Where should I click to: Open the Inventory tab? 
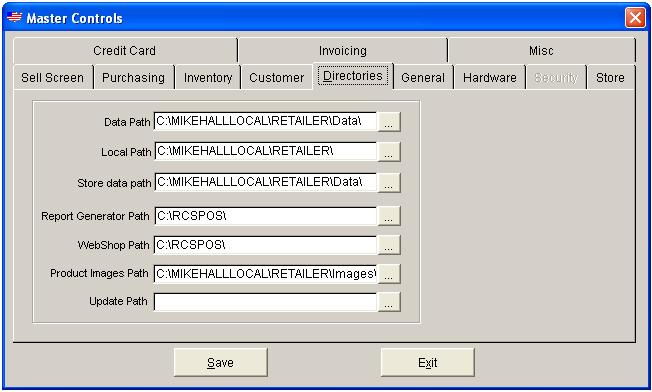(208, 77)
